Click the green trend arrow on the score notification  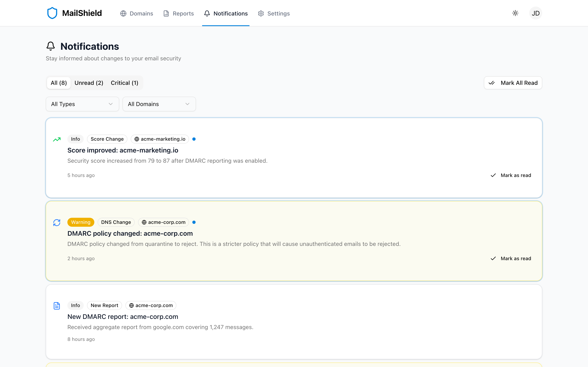coord(57,139)
